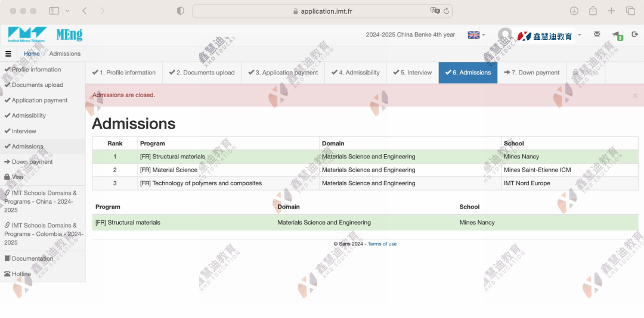Image resolution: width=644 pixels, height=318 pixels.
Task: Click 2024-2025 China Benke 4th year text
Action: click(x=410, y=35)
